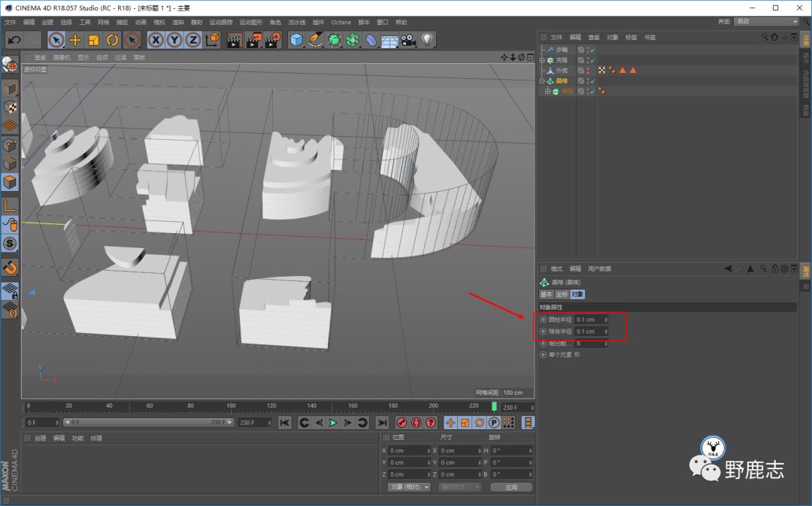812x506 pixels.
Task: Select the Pen spline tool icon
Action: coord(316,40)
